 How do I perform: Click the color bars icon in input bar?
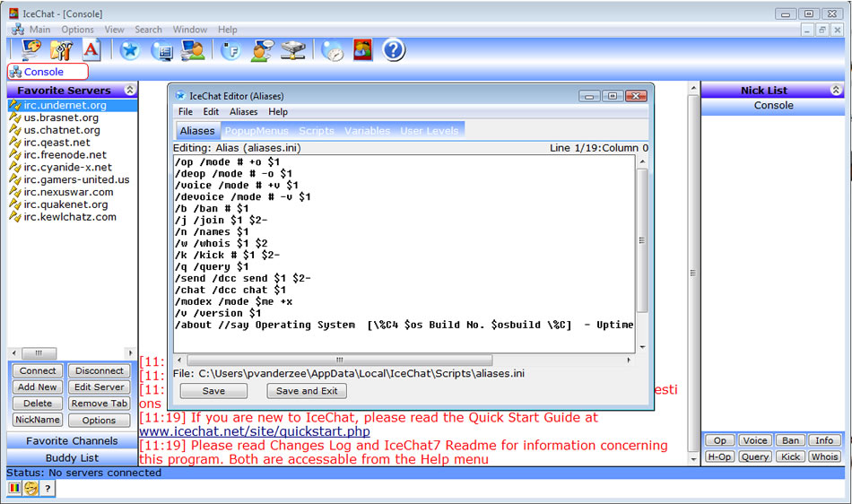pyautogui.click(x=14, y=488)
